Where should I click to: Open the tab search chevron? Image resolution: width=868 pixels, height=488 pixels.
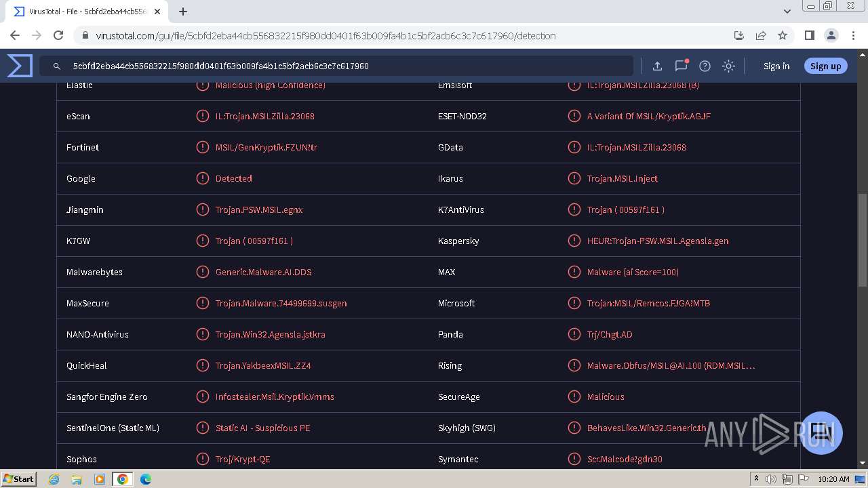(787, 12)
